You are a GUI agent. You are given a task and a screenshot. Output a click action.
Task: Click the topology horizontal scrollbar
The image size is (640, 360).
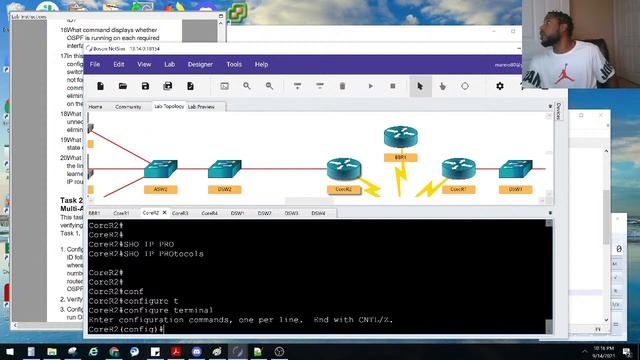(309, 200)
